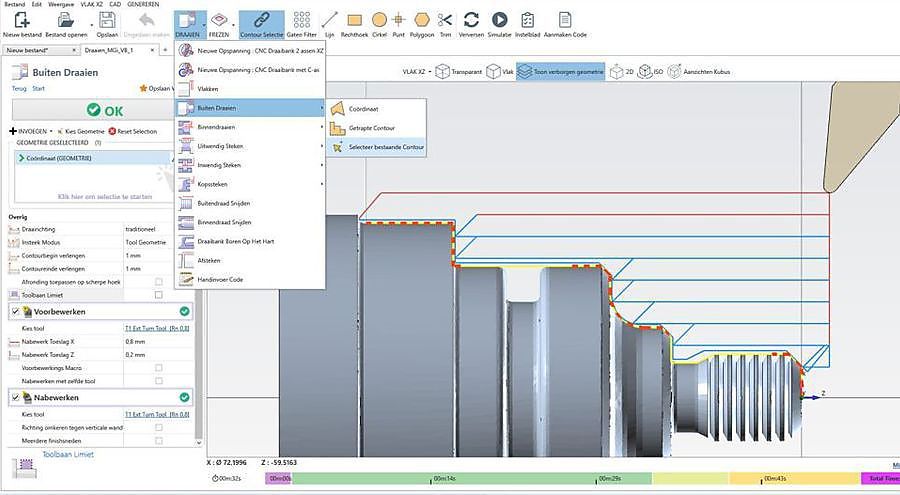Choose Selecteer bestaande Contour menu item
The height and width of the screenshot is (495, 900).
pyautogui.click(x=385, y=147)
